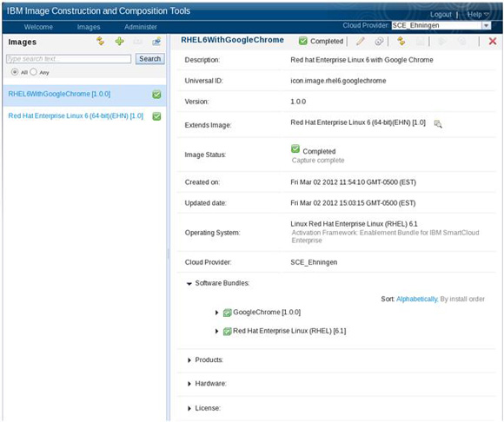Expand the License section
This screenshot has width=504, height=422.
tap(189, 408)
